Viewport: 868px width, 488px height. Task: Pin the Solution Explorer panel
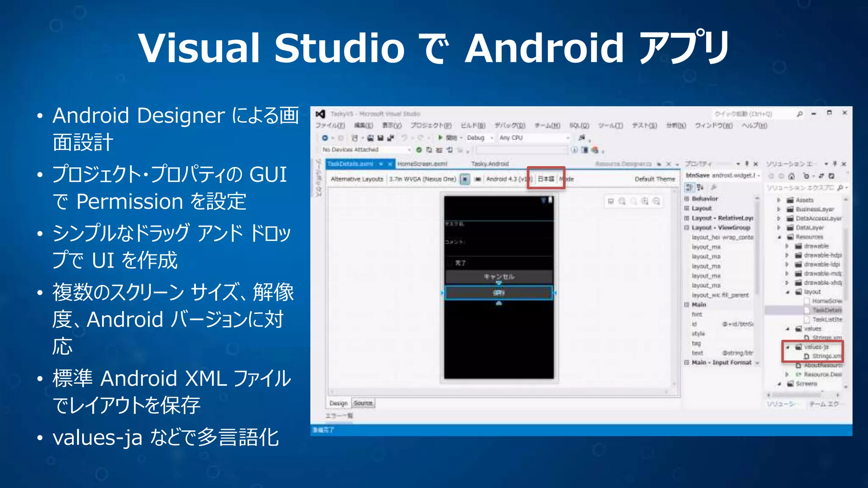(835, 164)
